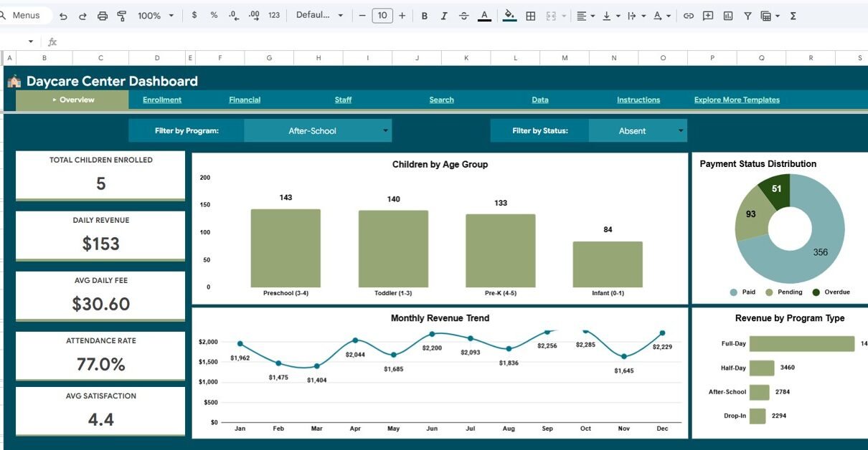868x450 pixels.
Task: Open the Instructions link
Action: coord(638,100)
